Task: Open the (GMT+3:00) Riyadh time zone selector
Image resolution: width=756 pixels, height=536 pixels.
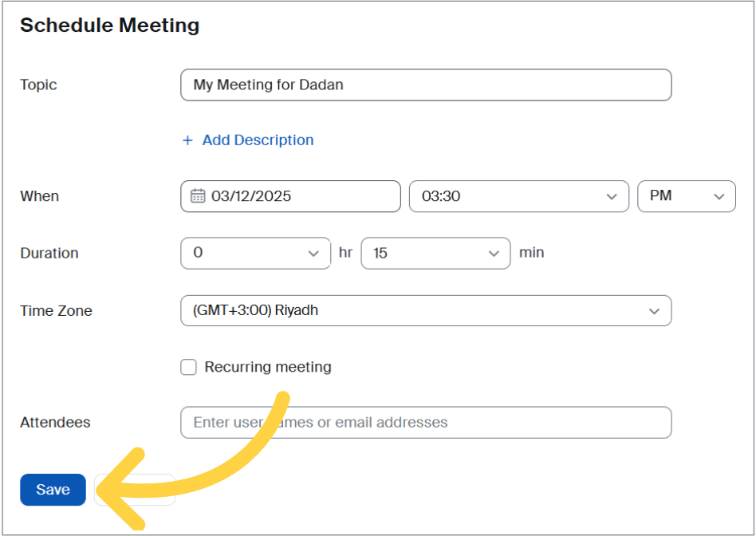Action: (425, 310)
